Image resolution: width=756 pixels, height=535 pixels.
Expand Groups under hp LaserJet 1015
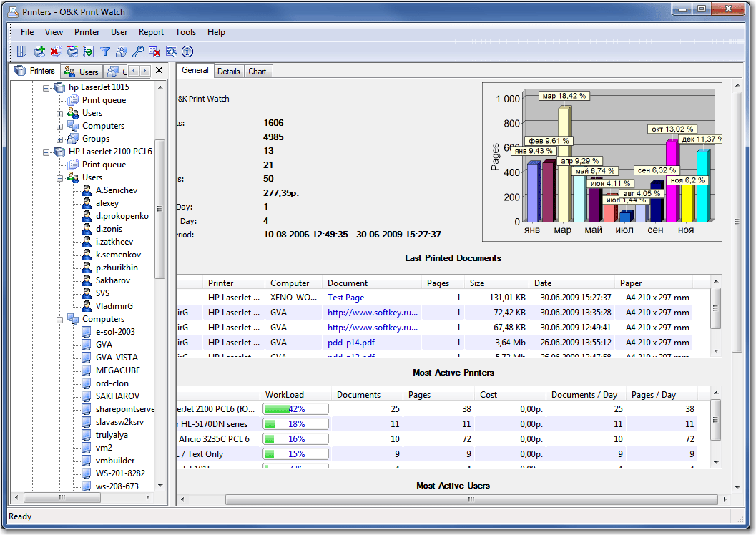point(60,139)
